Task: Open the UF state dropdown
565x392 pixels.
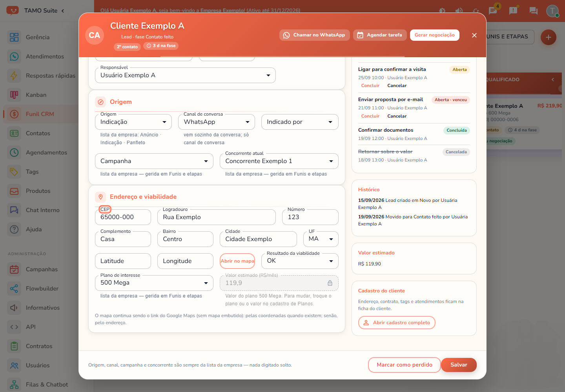Action: click(321, 239)
